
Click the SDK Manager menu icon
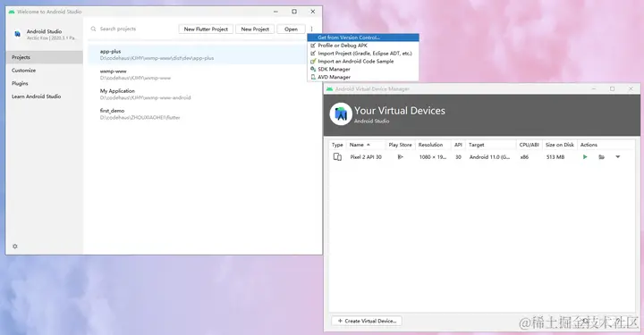[x=313, y=69]
